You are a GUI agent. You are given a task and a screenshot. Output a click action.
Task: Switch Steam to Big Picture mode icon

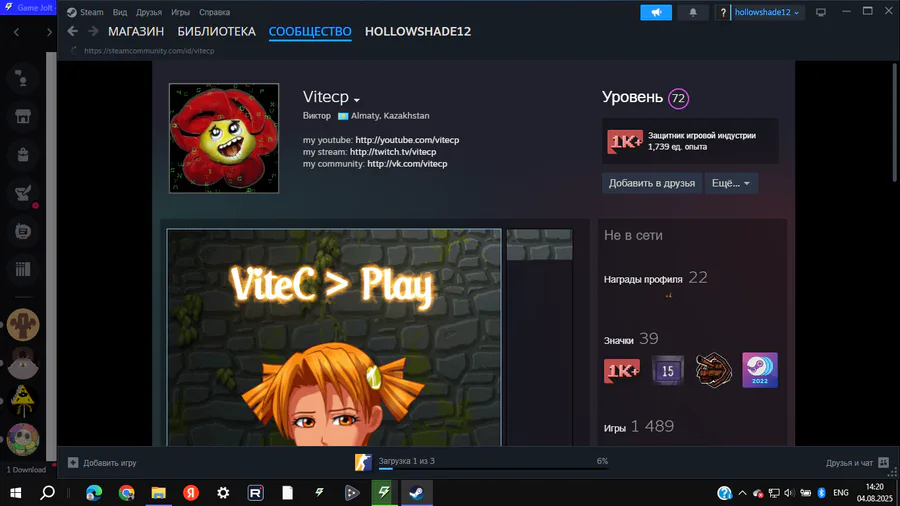[821, 12]
